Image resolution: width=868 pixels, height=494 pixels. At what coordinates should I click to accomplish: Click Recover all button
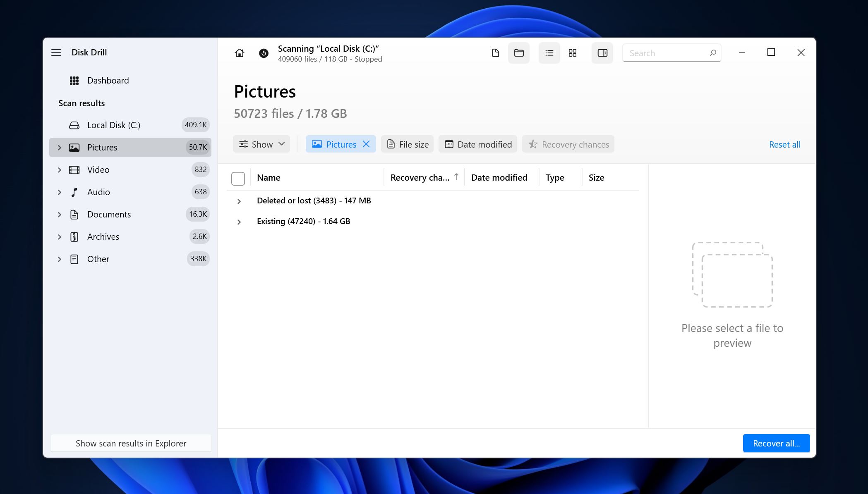point(776,443)
